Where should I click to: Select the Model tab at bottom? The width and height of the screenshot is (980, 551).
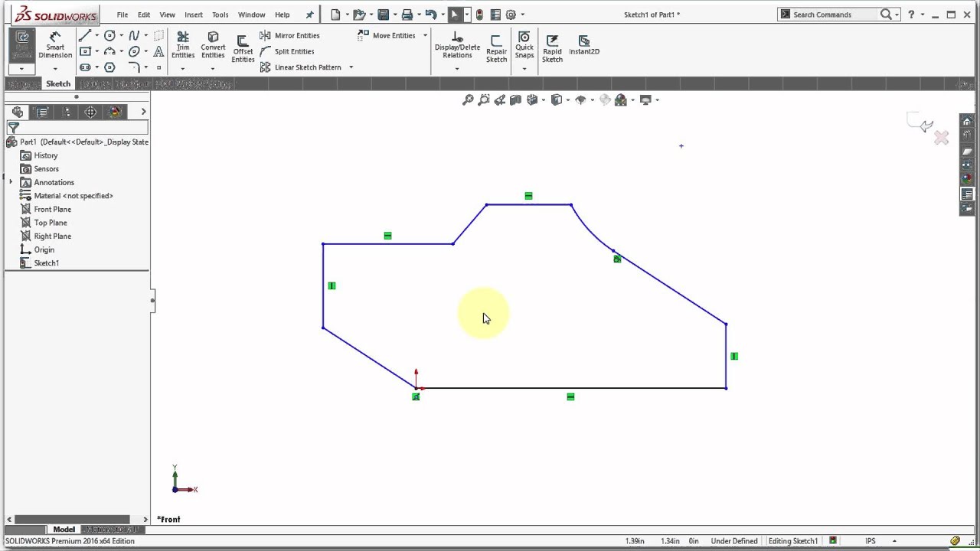tap(64, 529)
